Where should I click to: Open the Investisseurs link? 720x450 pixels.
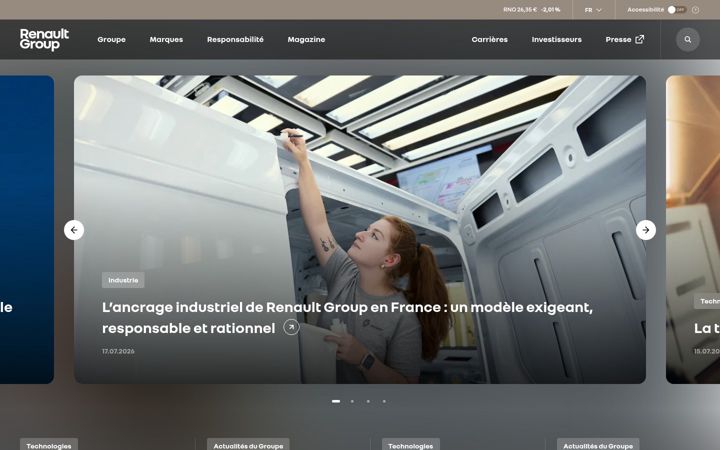557,39
